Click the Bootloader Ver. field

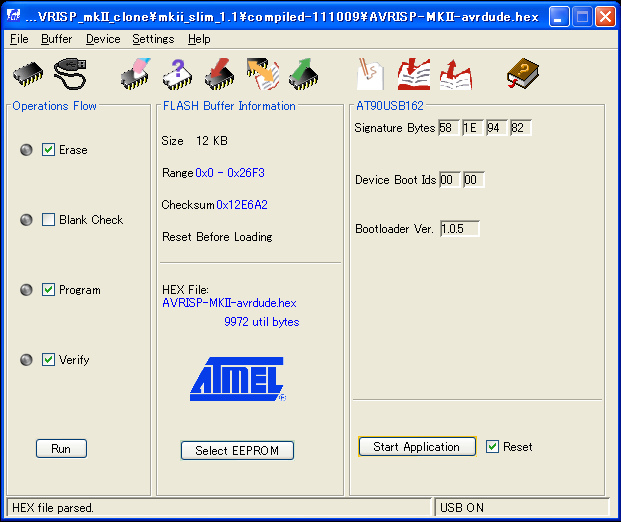(x=459, y=229)
